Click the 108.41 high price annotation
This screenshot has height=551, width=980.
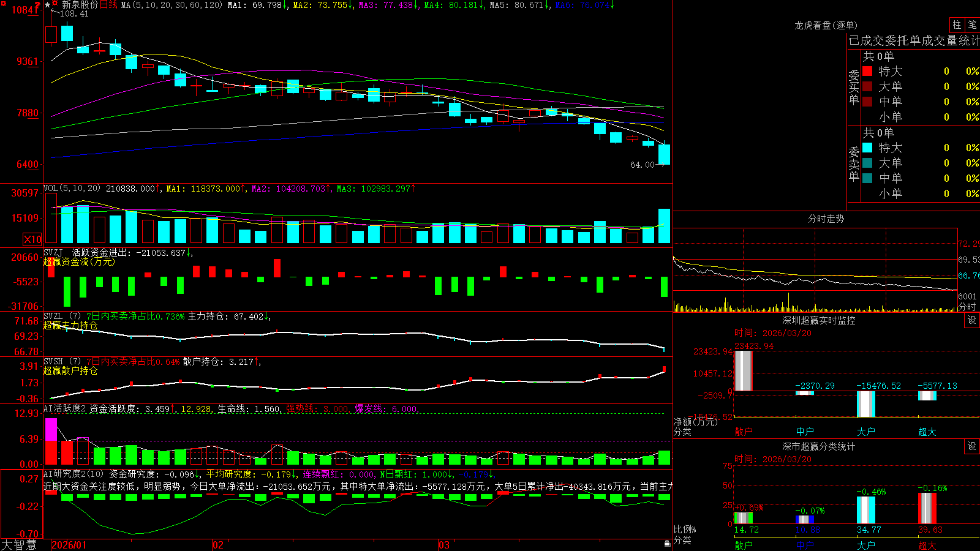click(74, 14)
